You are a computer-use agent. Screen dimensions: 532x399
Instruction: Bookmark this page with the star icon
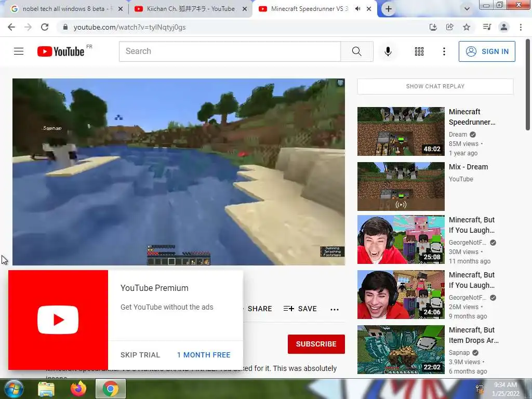click(x=467, y=27)
